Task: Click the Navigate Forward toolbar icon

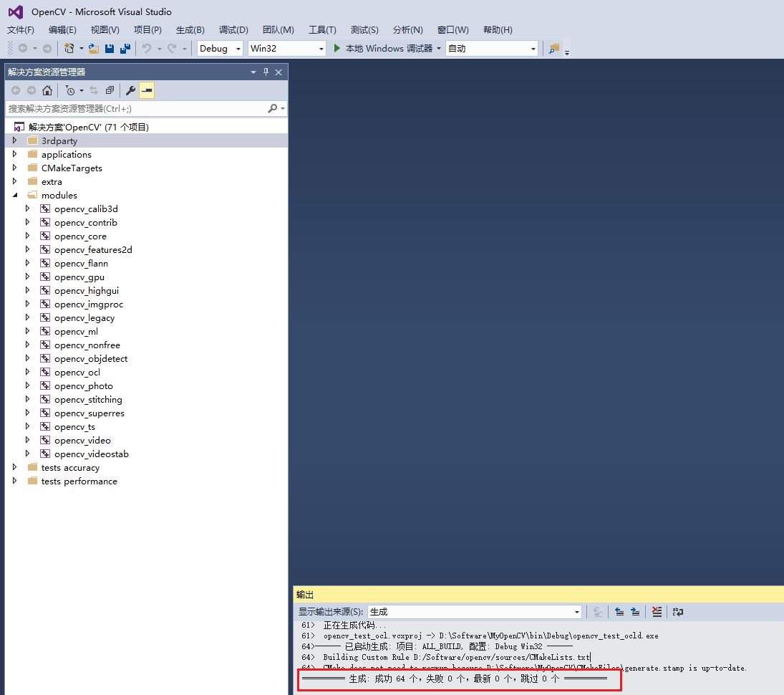Action: [47, 49]
